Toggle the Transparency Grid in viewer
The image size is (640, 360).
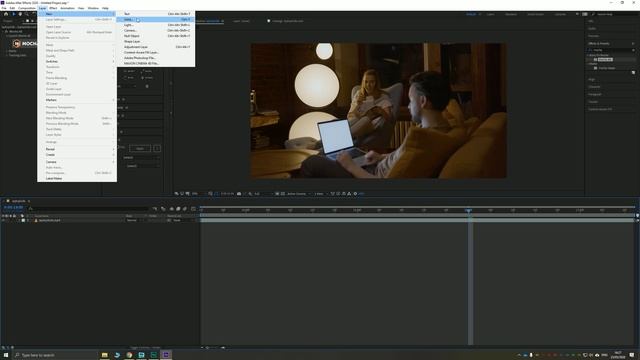[282, 193]
